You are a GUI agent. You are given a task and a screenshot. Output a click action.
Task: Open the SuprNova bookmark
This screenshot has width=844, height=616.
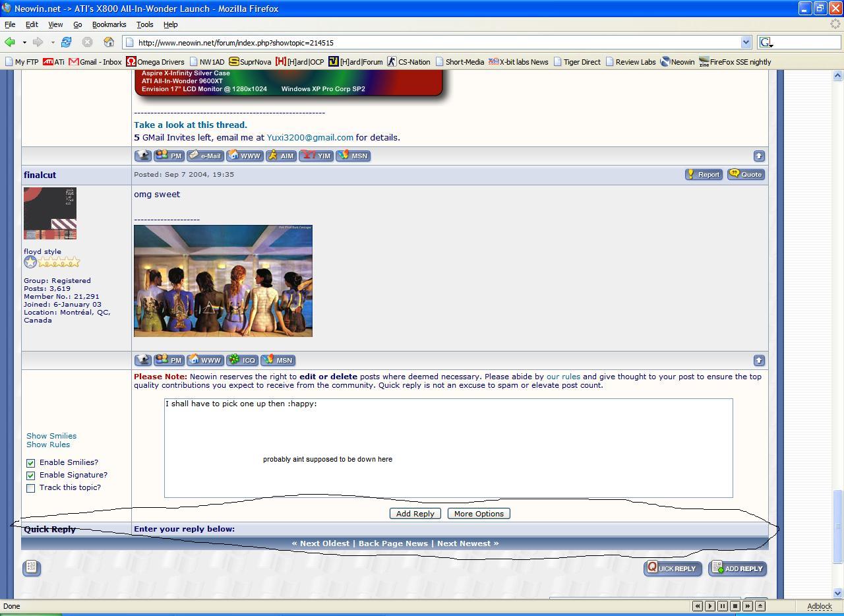coord(250,62)
